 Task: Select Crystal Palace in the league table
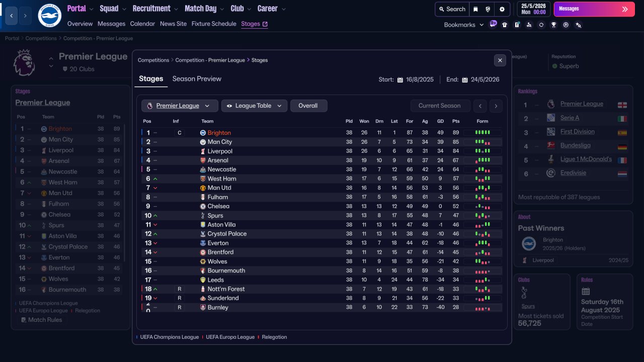(322, 234)
